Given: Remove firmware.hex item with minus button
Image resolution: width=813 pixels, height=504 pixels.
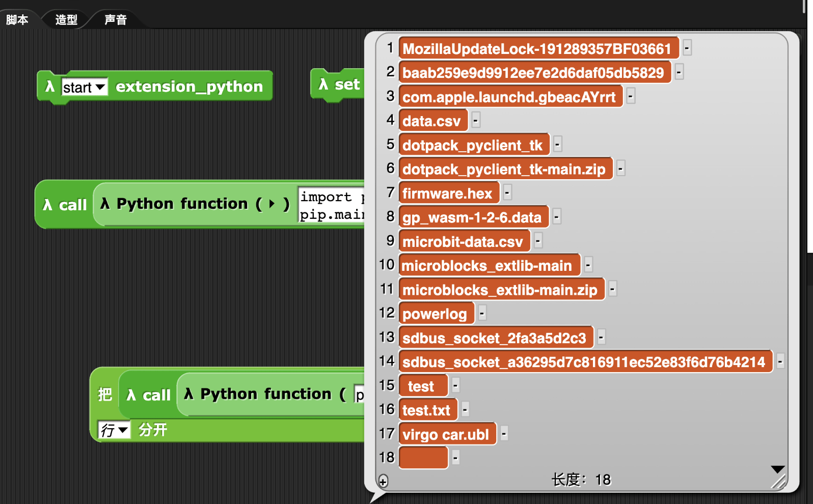Looking at the screenshot, I should tap(507, 192).
